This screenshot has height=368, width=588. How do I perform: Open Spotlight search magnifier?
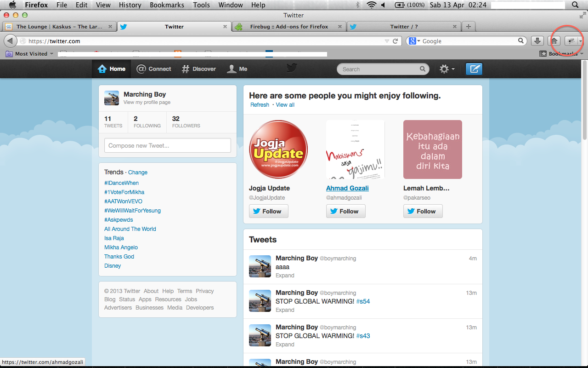[575, 5]
